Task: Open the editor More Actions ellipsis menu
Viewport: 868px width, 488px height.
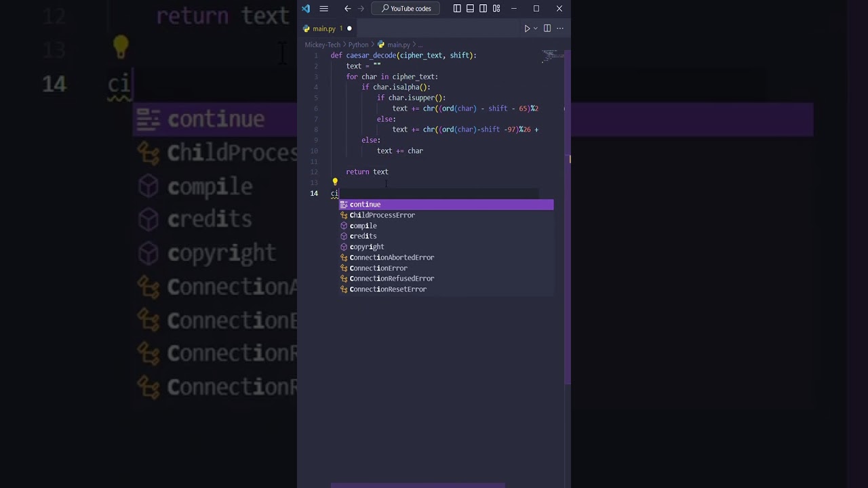Action: pyautogui.click(x=560, y=28)
